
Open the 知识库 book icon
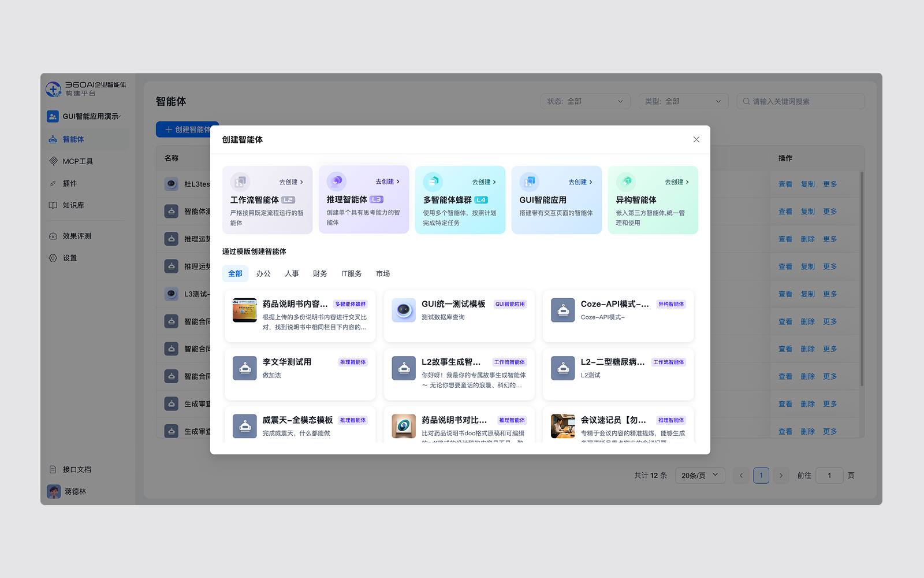54,206
